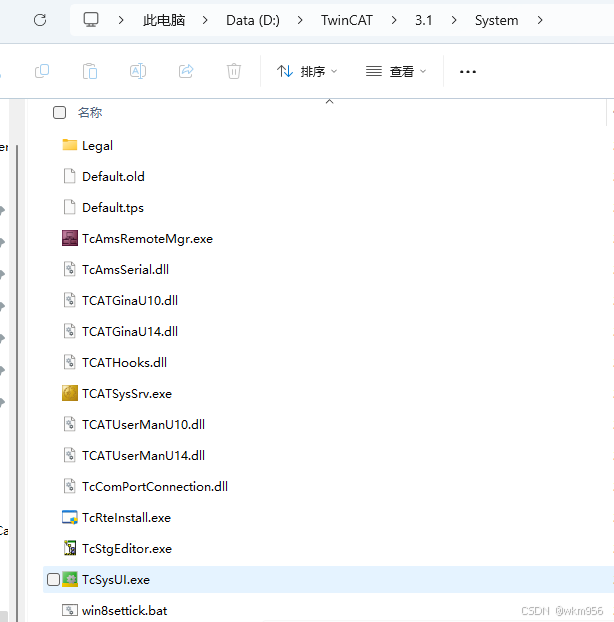Open the 排序 sort dropdown

307,71
